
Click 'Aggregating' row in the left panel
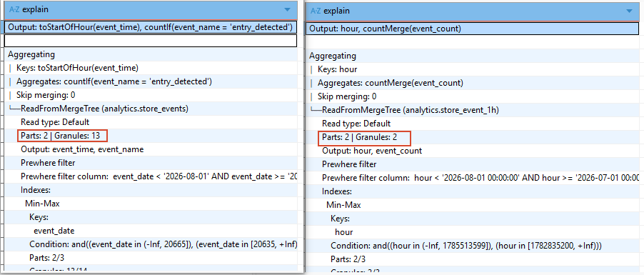151,54
